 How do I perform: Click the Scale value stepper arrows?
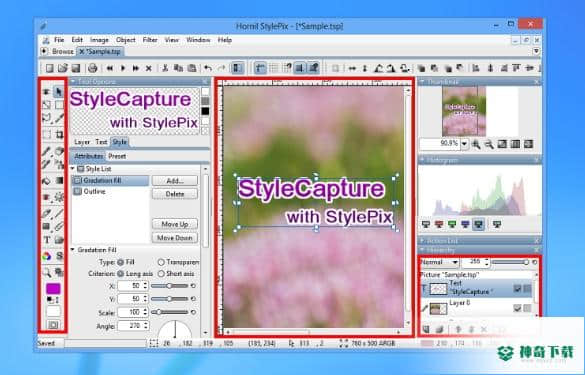click(146, 312)
